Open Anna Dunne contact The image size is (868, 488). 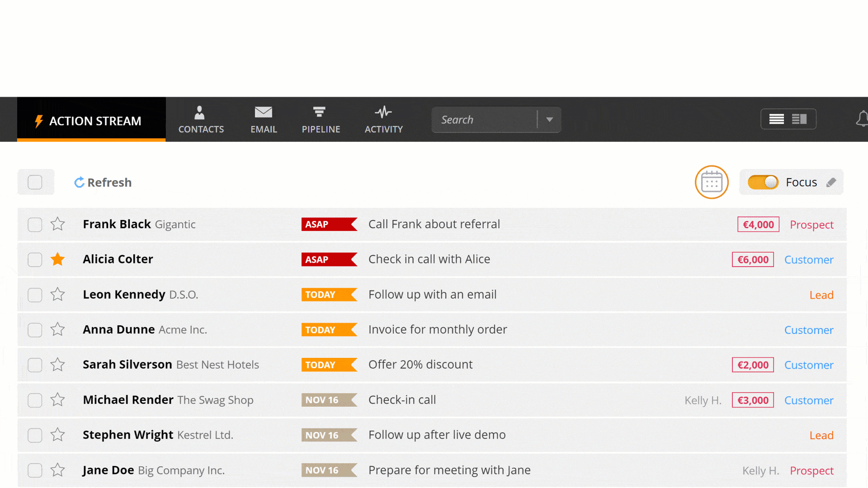coord(119,330)
